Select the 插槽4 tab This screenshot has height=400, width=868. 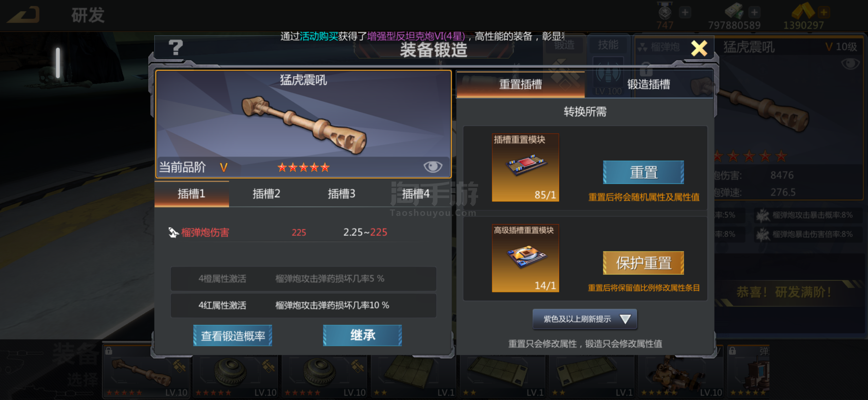click(416, 194)
